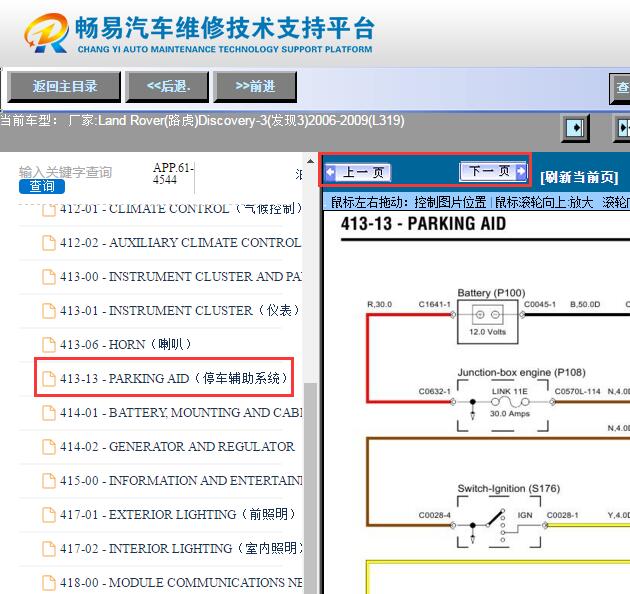Click the double-arrow panel icon at right edge

point(622,128)
